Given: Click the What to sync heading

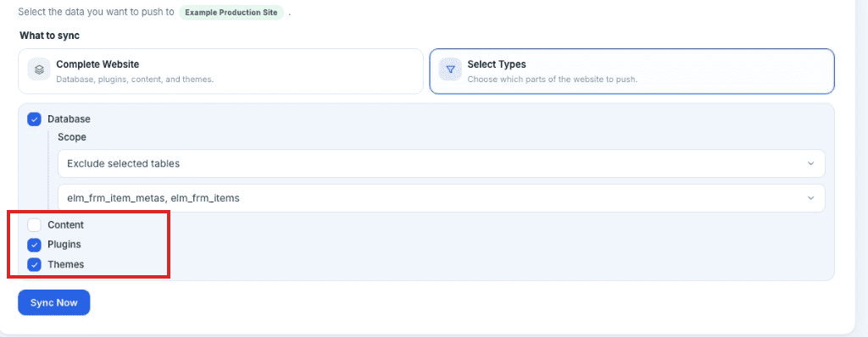Looking at the screenshot, I should [50, 36].
